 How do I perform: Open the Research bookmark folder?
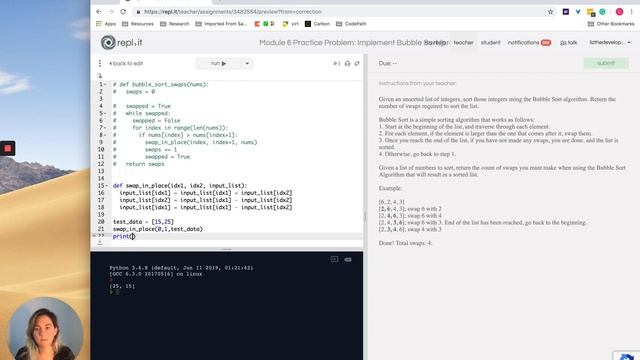coord(175,24)
